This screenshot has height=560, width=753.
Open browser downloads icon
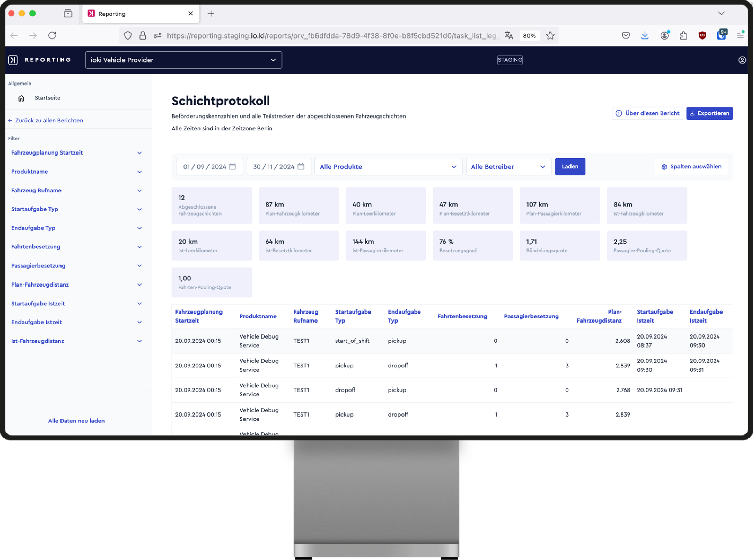pos(645,35)
